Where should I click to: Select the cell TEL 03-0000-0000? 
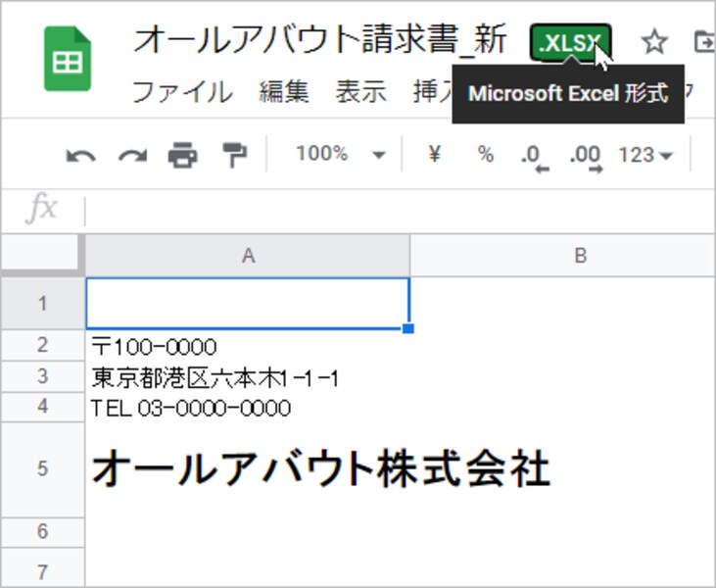[x=248, y=407]
